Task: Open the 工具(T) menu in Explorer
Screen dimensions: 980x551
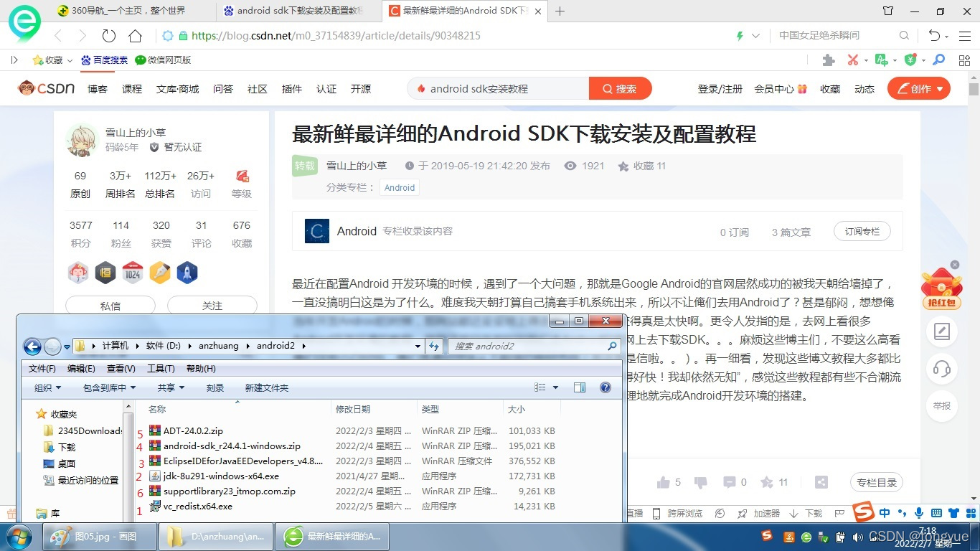Action: pyautogui.click(x=161, y=369)
